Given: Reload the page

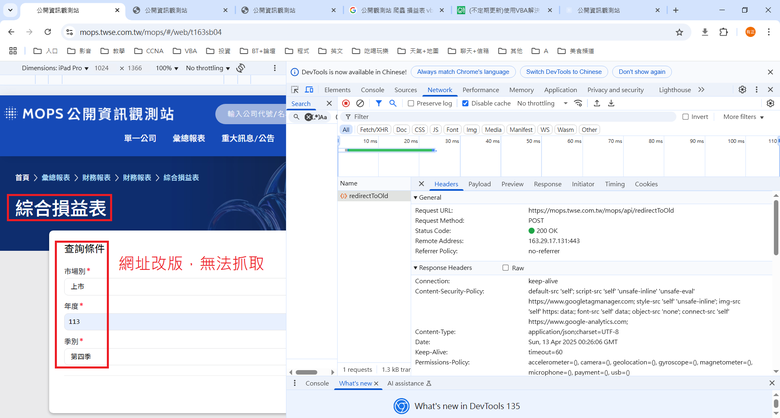Looking at the screenshot, I should click(x=48, y=32).
